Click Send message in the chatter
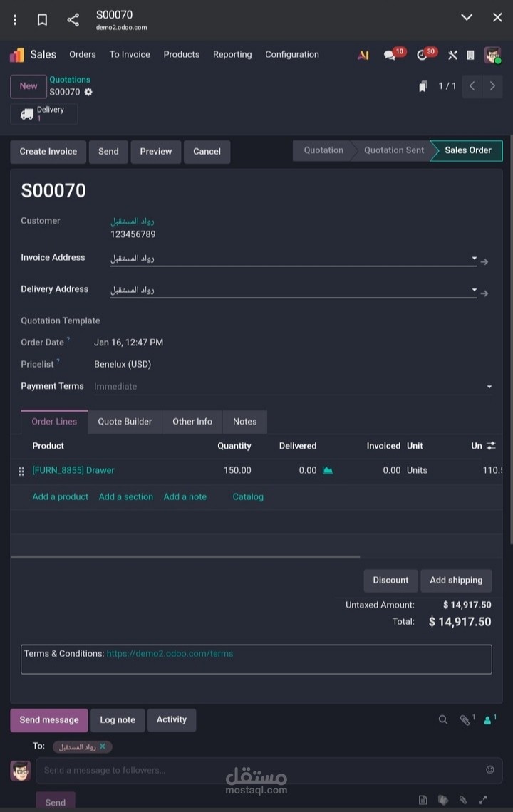This screenshot has width=513, height=812. click(x=49, y=720)
